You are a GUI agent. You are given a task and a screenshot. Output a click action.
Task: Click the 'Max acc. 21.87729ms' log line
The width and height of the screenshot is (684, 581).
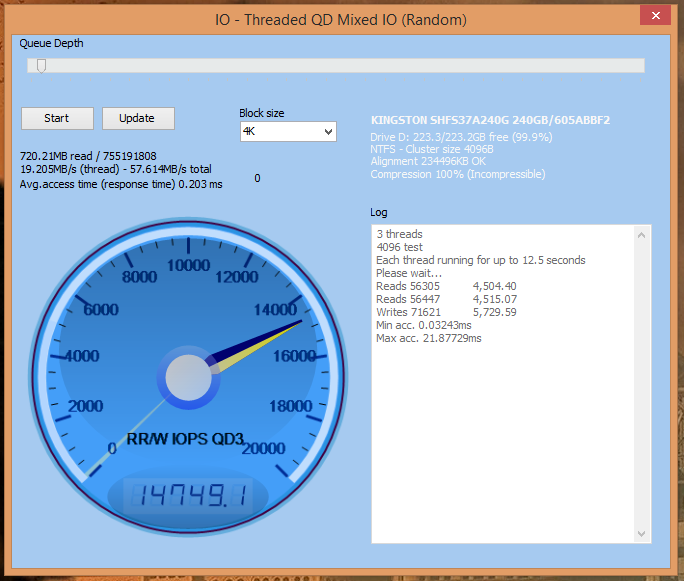429,338
